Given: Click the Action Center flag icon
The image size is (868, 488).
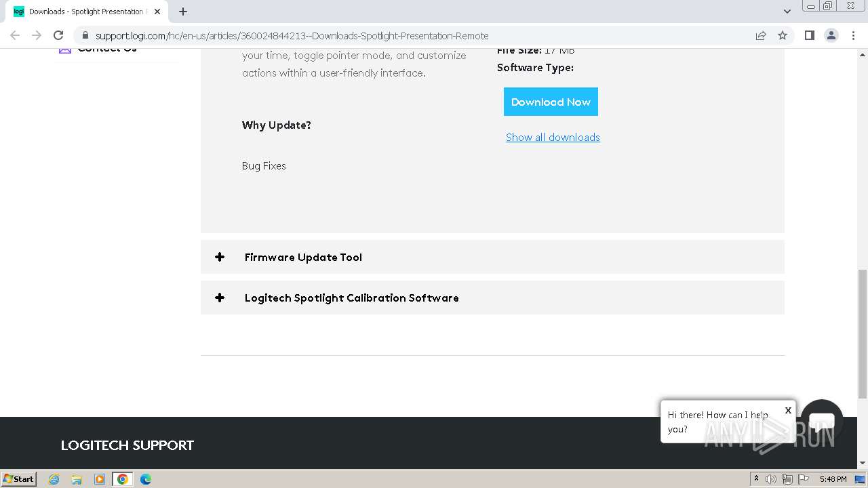Looking at the screenshot, I should point(802,479).
